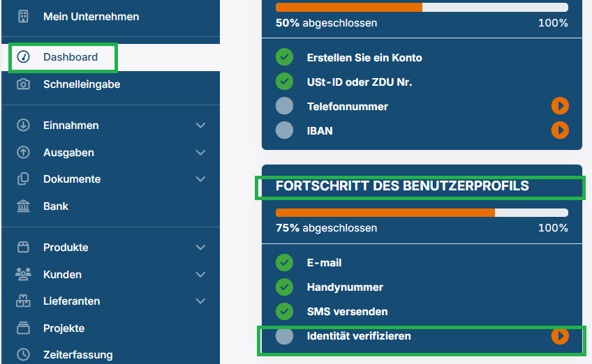Open Produkte in the sidebar
The width and height of the screenshot is (592, 364).
tap(66, 248)
